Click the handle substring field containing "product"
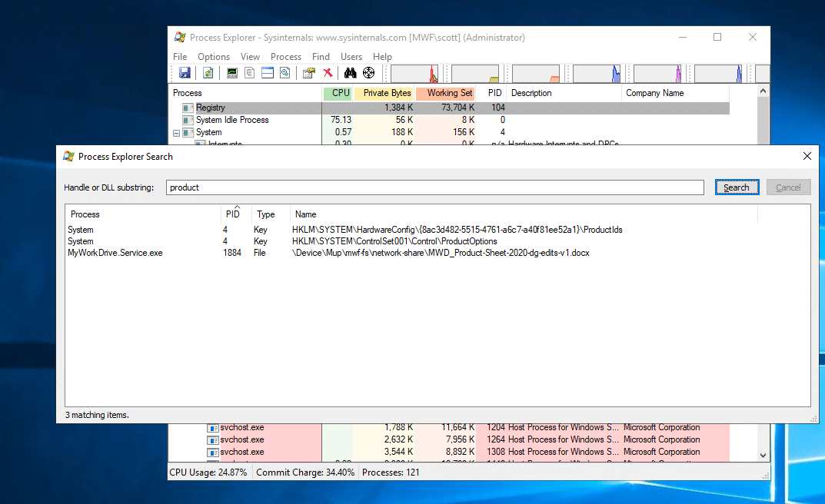Image resolution: width=825 pixels, height=504 pixels. 434,187
